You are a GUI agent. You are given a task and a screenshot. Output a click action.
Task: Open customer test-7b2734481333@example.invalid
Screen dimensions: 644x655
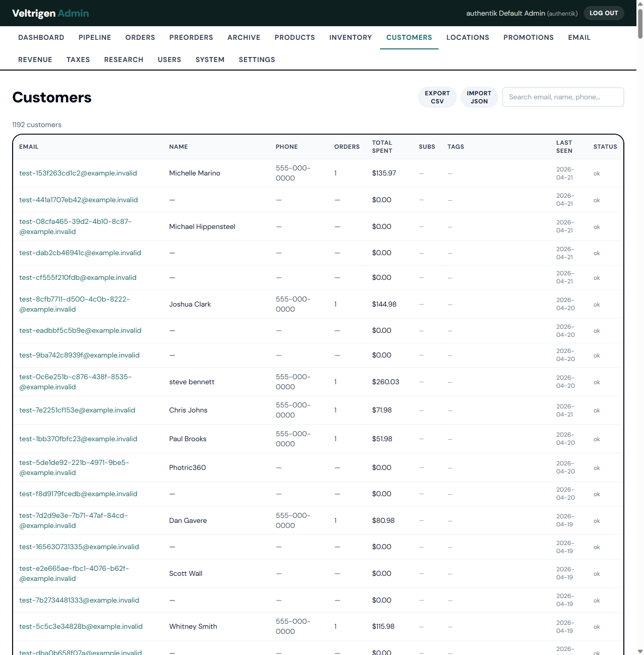coord(79,600)
